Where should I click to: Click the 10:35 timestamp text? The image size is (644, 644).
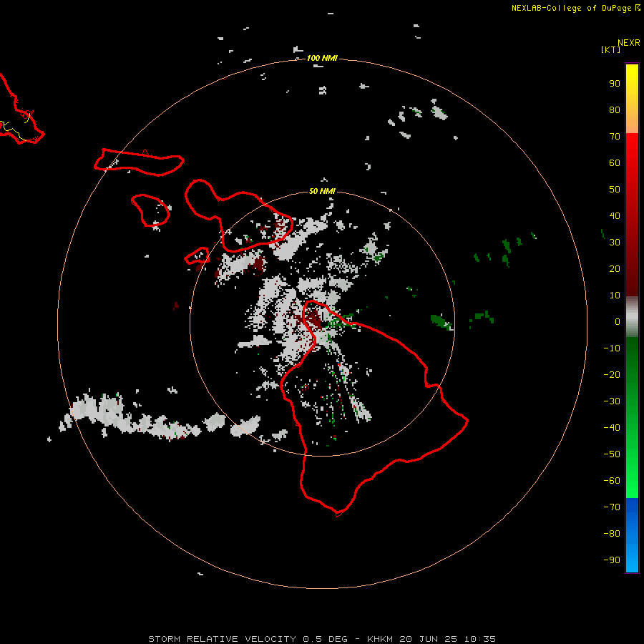(x=479, y=639)
